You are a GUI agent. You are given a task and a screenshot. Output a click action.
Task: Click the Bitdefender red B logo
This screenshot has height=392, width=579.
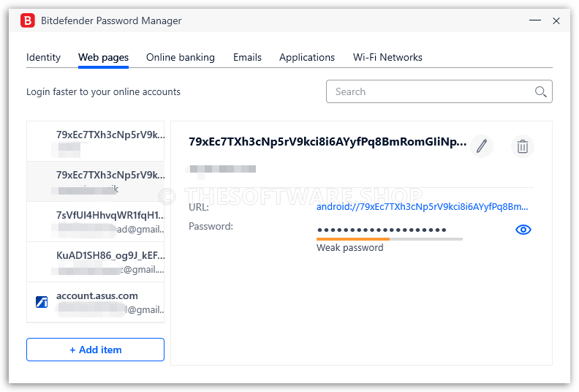click(x=28, y=20)
